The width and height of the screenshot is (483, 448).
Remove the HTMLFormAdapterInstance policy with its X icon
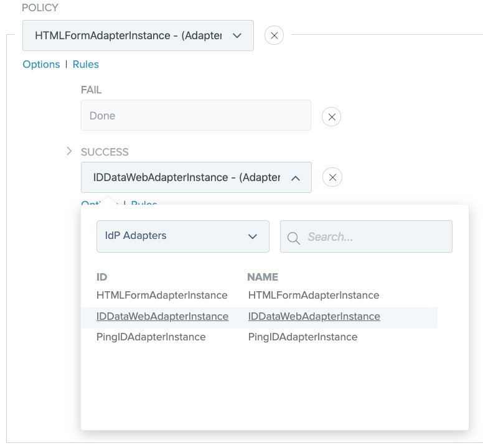pyautogui.click(x=274, y=35)
